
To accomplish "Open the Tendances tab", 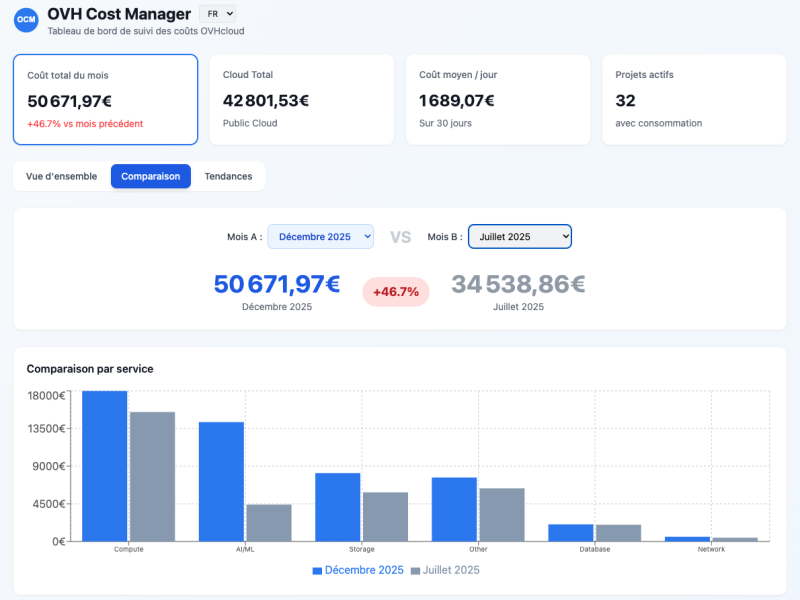I will coord(228,176).
